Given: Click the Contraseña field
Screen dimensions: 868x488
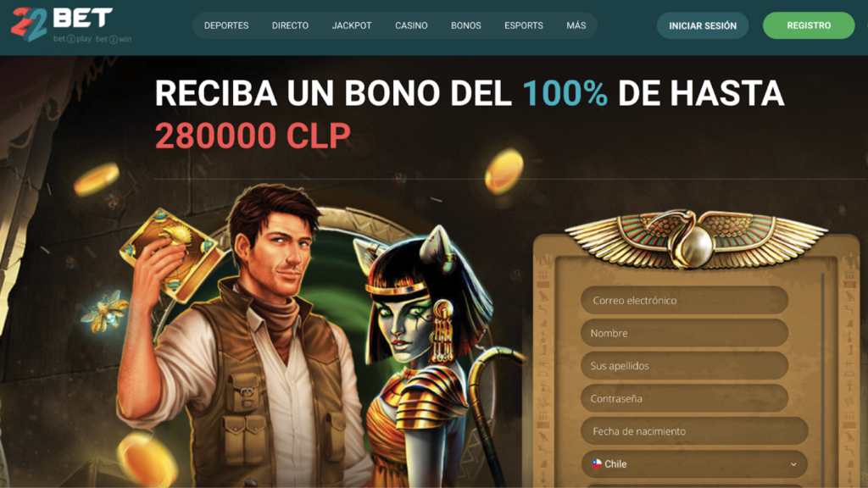Looking at the screenshot, I should click(x=684, y=398).
